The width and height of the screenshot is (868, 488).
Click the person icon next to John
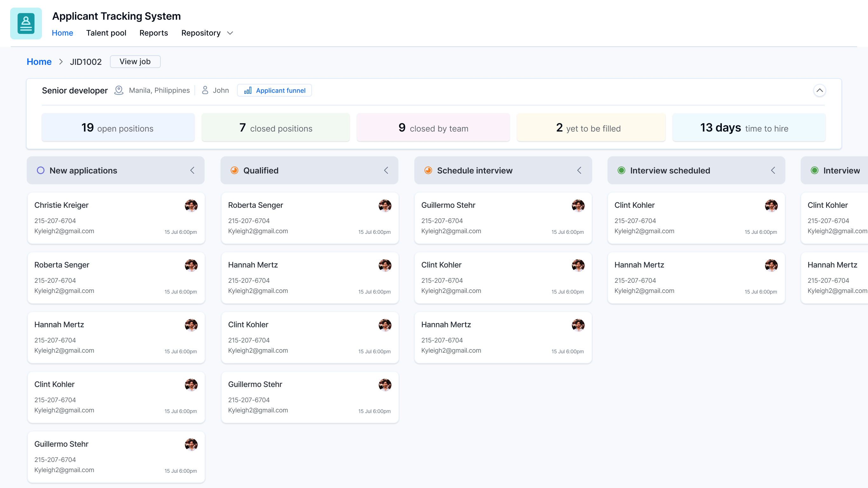coord(205,90)
